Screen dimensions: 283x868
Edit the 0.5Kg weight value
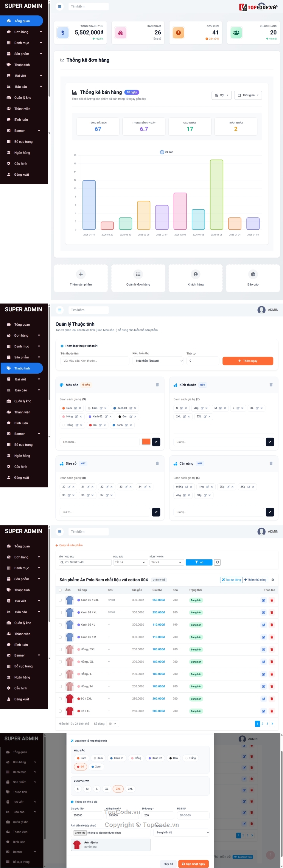coord(187,487)
